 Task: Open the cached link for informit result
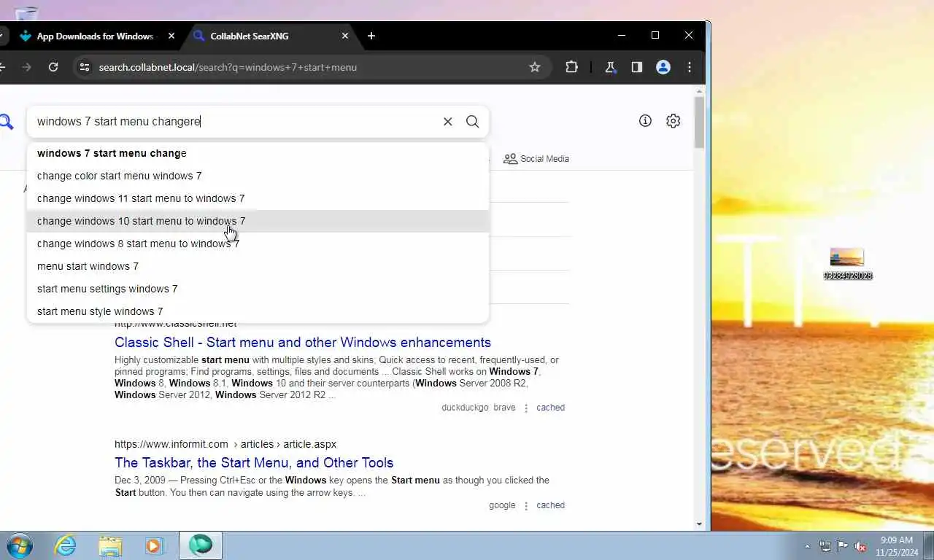(550, 505)
